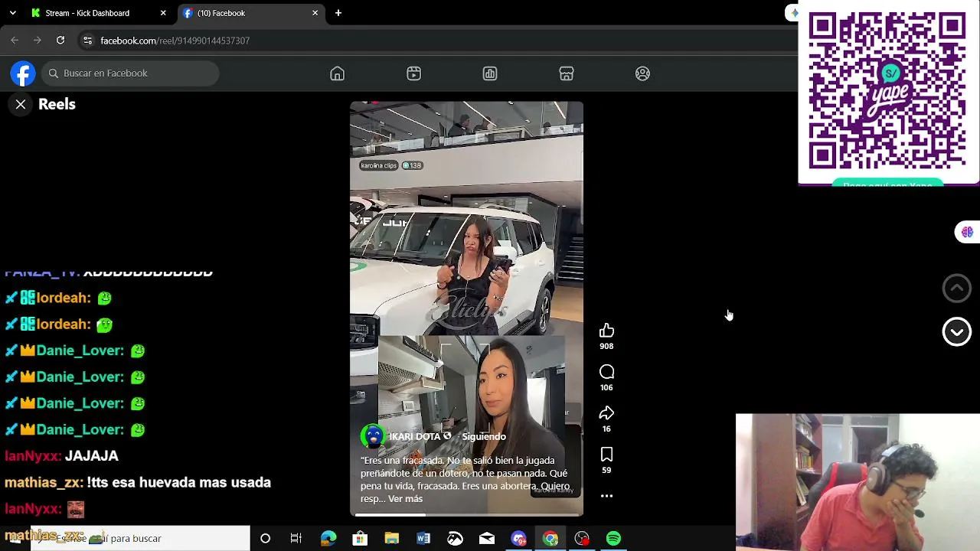
Task: View site information next to the URL
Action: click(x=87, y=41)
